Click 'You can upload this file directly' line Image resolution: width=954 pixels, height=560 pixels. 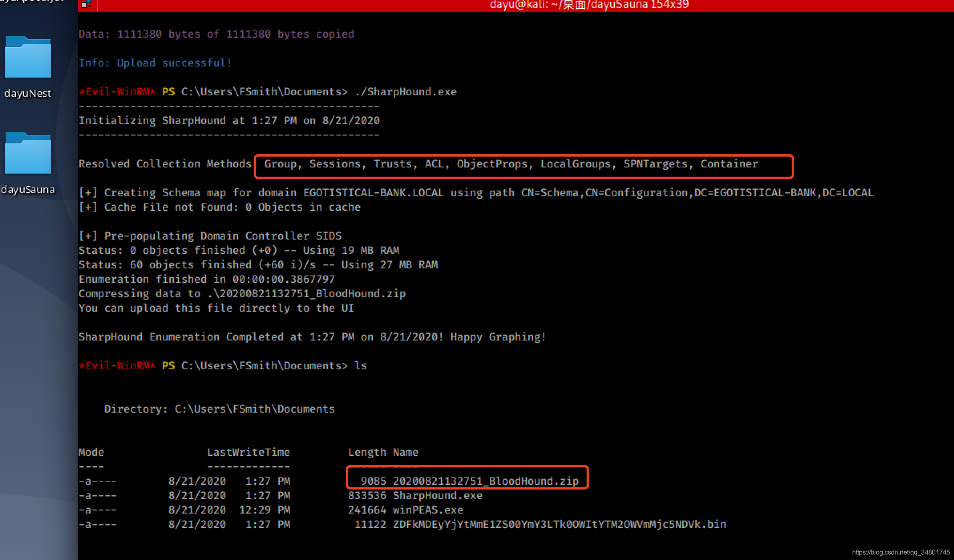point(216,308)
